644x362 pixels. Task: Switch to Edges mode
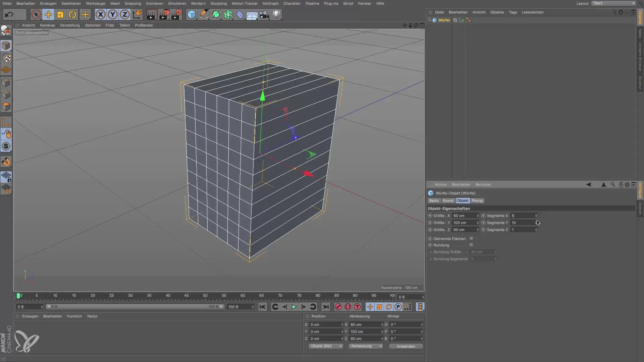[x=6, y=95]
